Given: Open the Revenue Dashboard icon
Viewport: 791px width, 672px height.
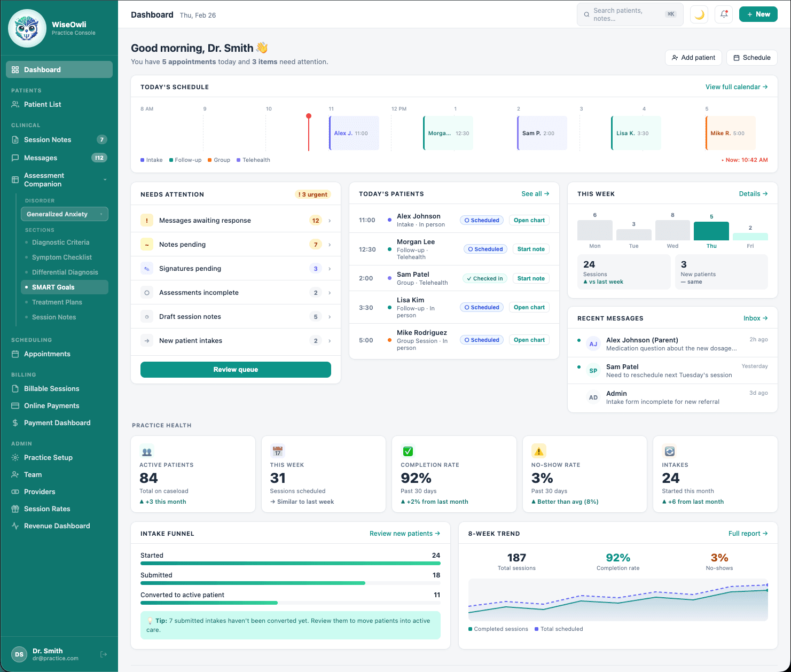Looking at the screenshot, I should tap(15, 526).
